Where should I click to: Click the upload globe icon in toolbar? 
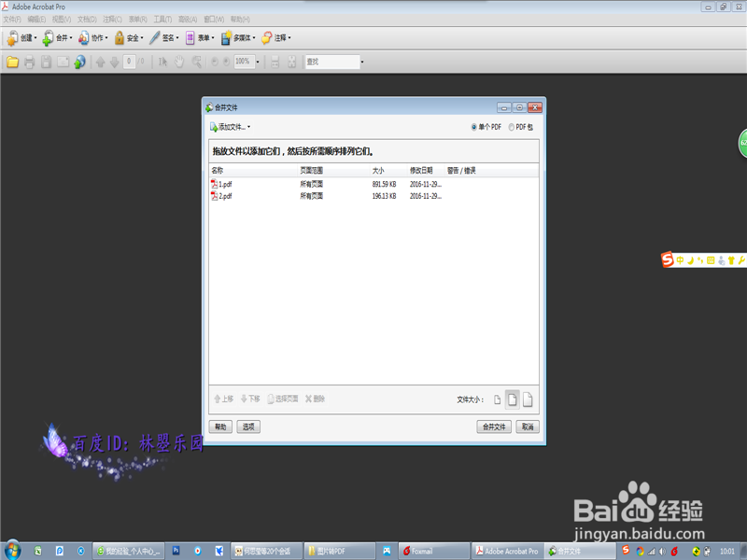79,62
